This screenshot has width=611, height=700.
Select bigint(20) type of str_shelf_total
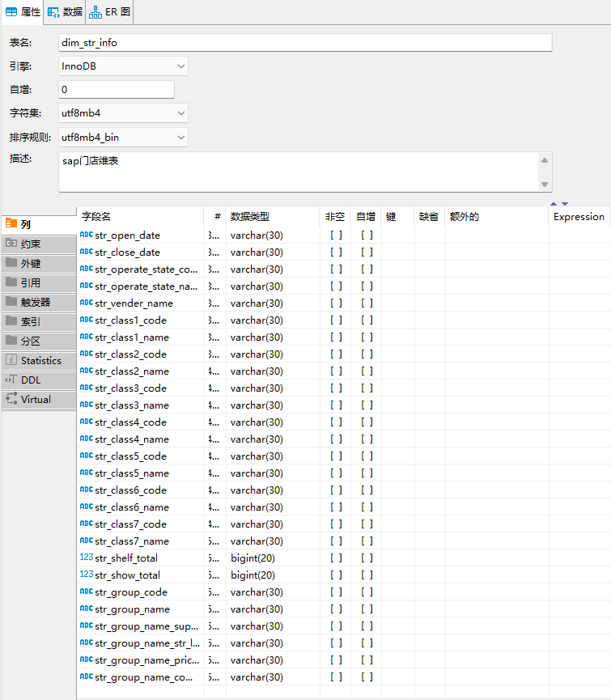pyautogui.click(x=252, y=558)
